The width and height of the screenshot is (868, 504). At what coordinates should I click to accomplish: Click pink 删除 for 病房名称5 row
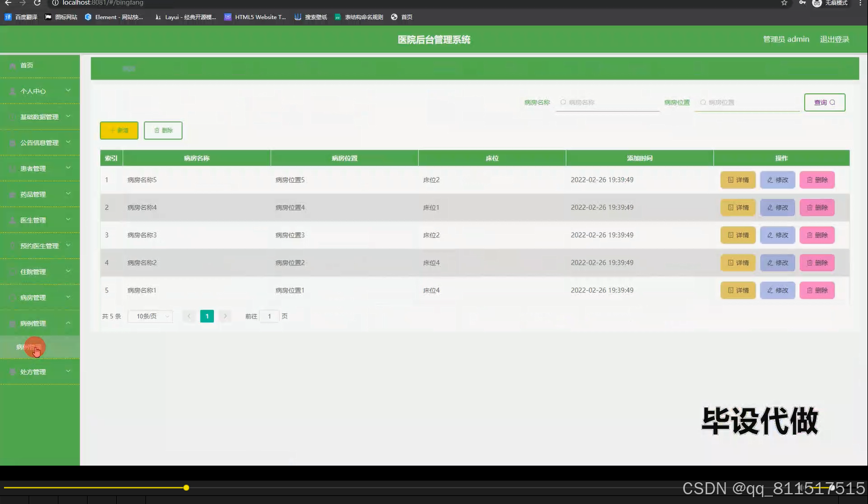point(817,180)
